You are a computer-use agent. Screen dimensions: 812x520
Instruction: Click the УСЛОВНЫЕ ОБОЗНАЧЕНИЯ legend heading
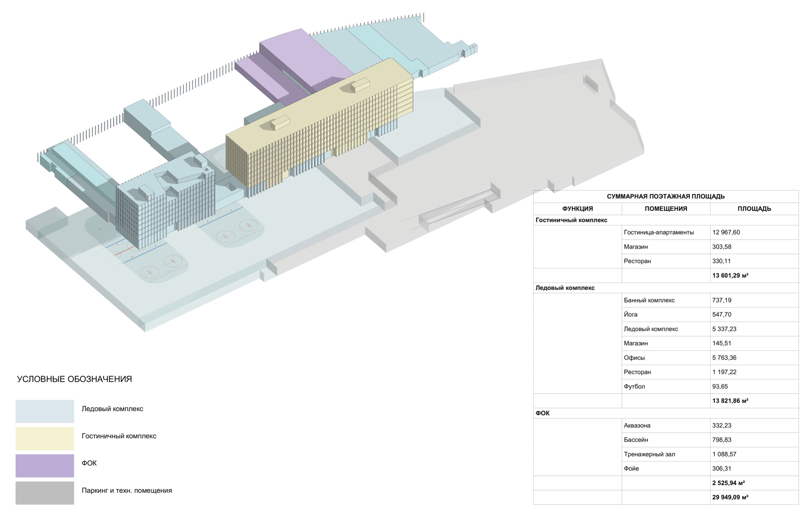click(x=74, y=379)
